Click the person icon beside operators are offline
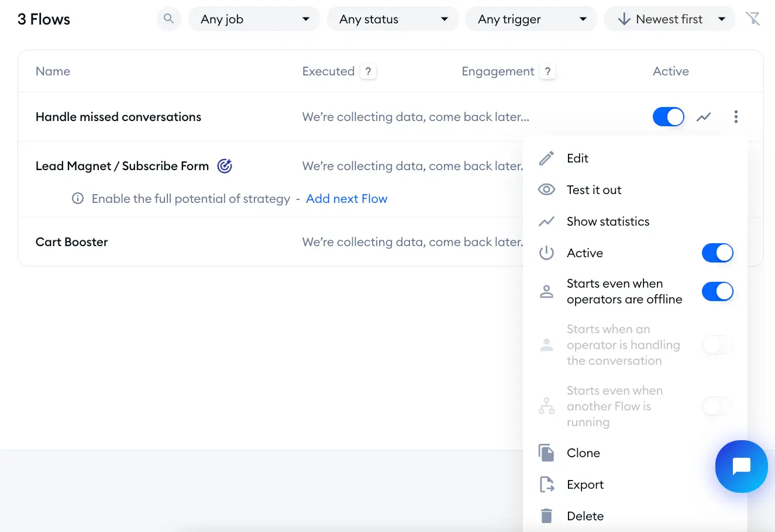This screenshot has height=532, width=775. (x=546, y=291)
